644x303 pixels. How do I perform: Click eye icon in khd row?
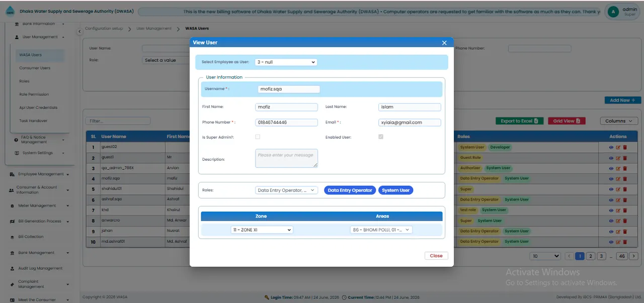point(611,210)
